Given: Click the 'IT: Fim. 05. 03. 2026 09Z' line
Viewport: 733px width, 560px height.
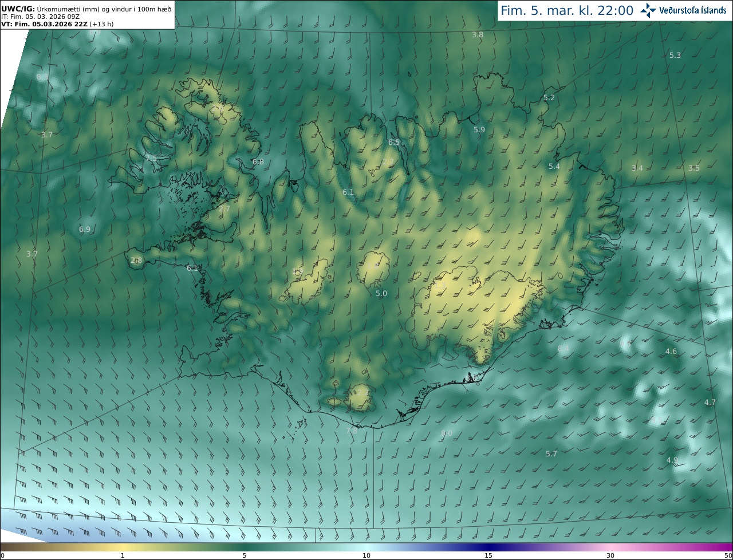Looking at the screenshot, I should 40,17.
